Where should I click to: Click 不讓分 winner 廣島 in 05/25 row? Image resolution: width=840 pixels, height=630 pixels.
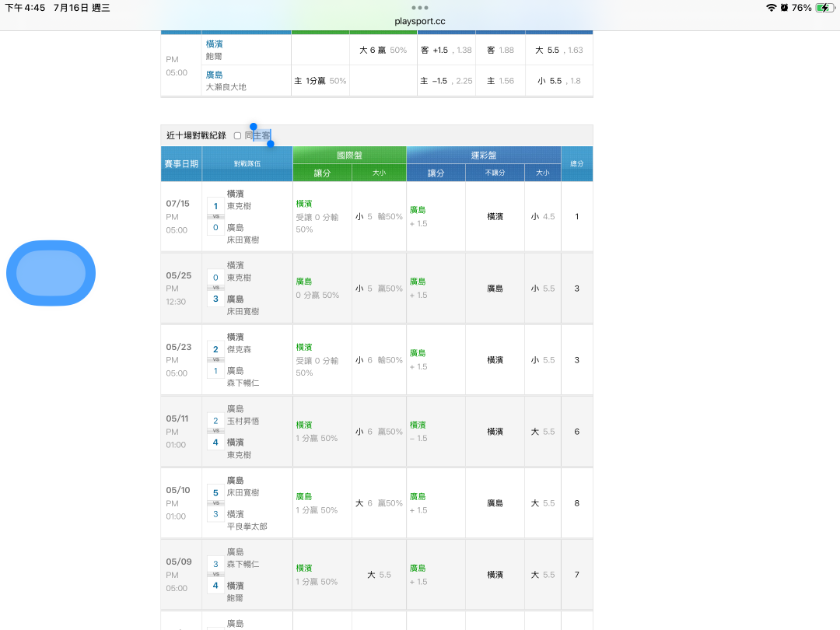[x=495, y=289]
